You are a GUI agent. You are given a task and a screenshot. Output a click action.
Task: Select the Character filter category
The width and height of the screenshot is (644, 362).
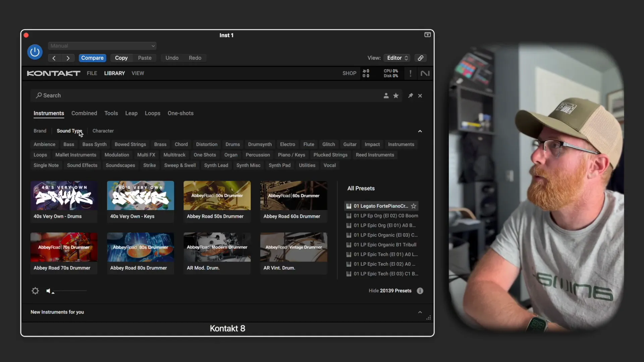pyautogui.click(x=103, y=131)
